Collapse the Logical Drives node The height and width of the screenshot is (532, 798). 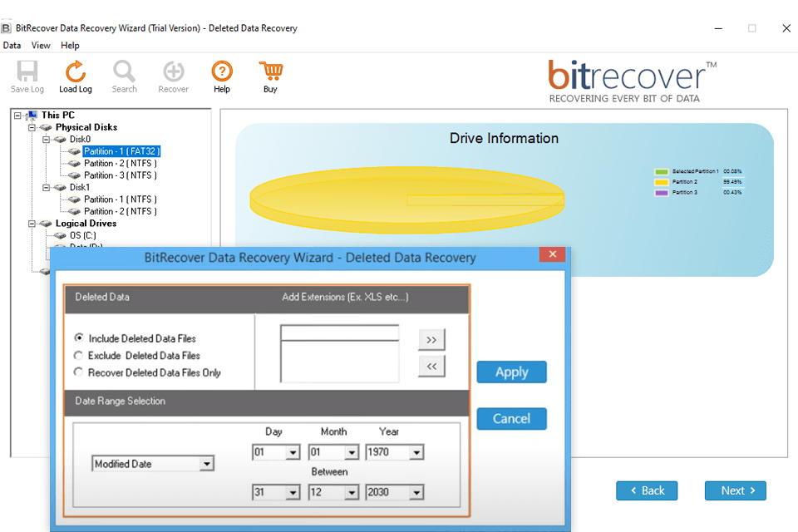pyautogui.click(x=32, y=224)
